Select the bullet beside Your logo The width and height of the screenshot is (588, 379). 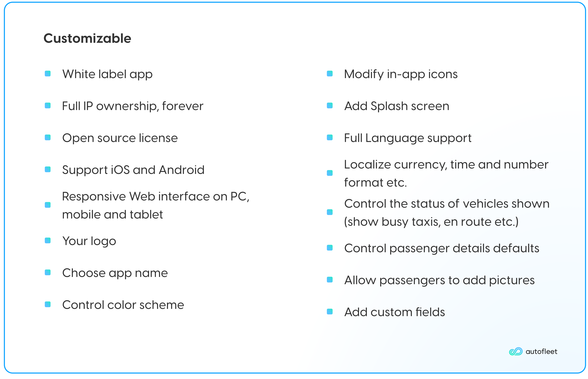click(48, 240)
